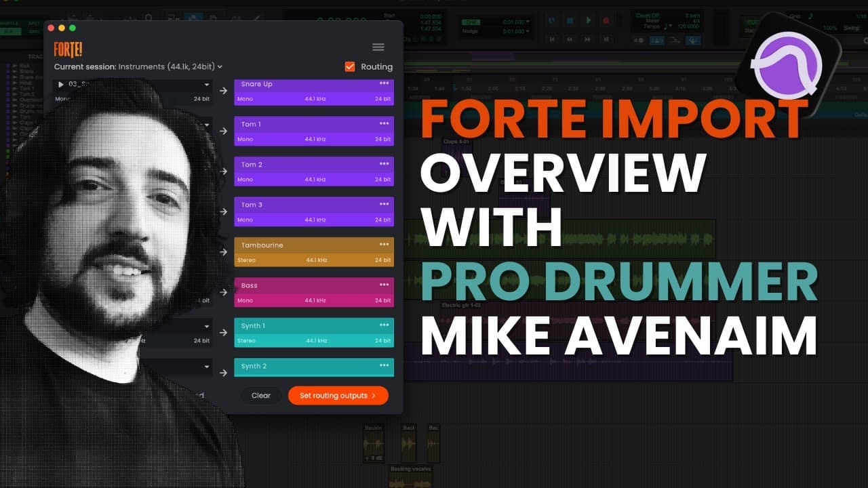The height and width of the screenshot is (488, 868).
Task: Click Stereo on the Tambourine track
Action: 246,260
